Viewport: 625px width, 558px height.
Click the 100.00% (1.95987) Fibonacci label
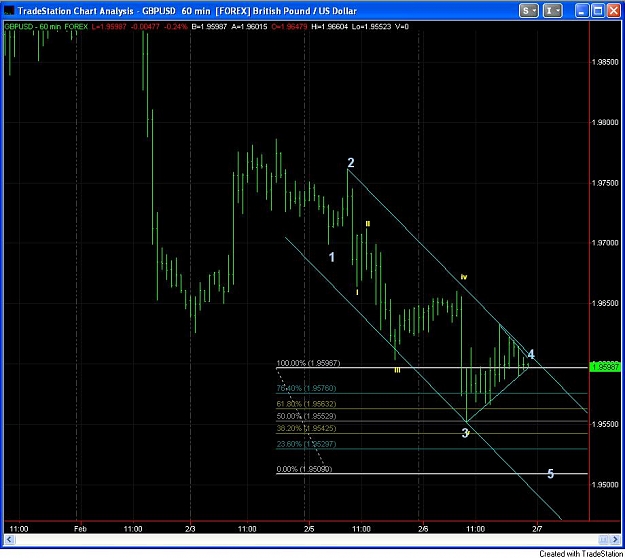pos(308,363)
